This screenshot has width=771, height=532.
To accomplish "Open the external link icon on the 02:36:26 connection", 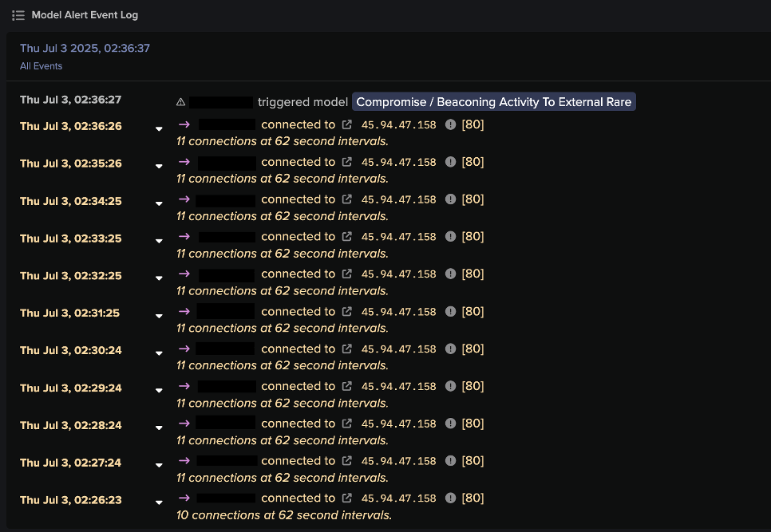I will 347,124.
